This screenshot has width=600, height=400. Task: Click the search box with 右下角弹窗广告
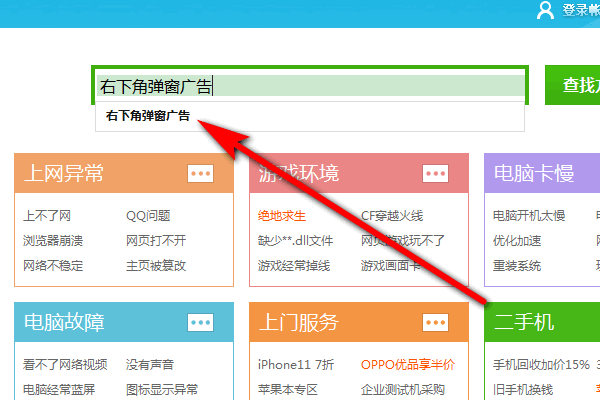[x=310, y=86]
